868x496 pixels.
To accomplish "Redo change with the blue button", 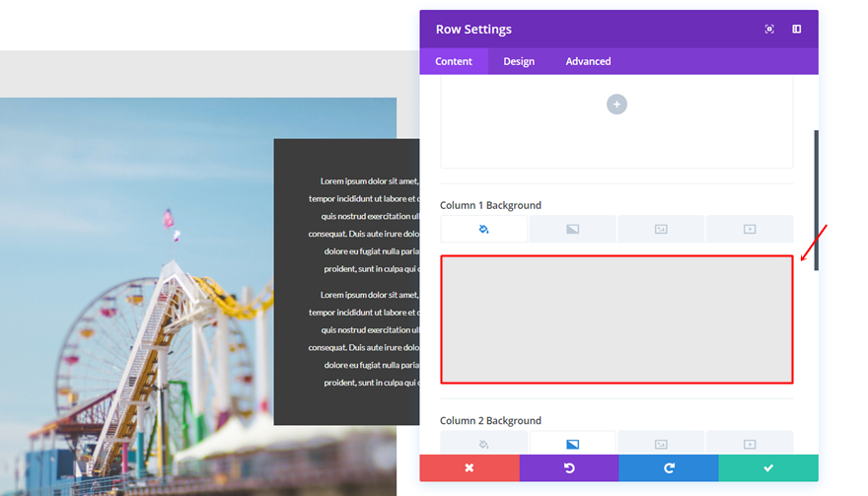I will [669, 467].
